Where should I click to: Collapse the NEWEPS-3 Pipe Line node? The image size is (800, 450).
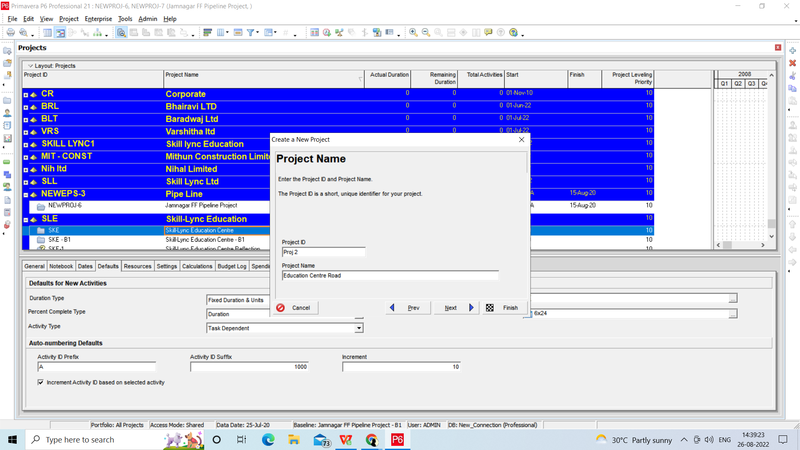click(26, 195)
